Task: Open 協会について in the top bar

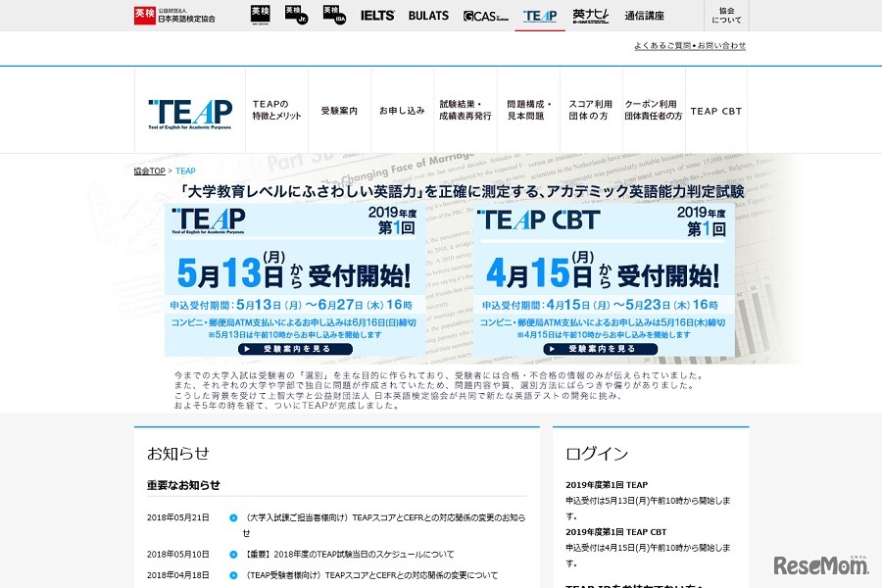Action: pos(726,16)
